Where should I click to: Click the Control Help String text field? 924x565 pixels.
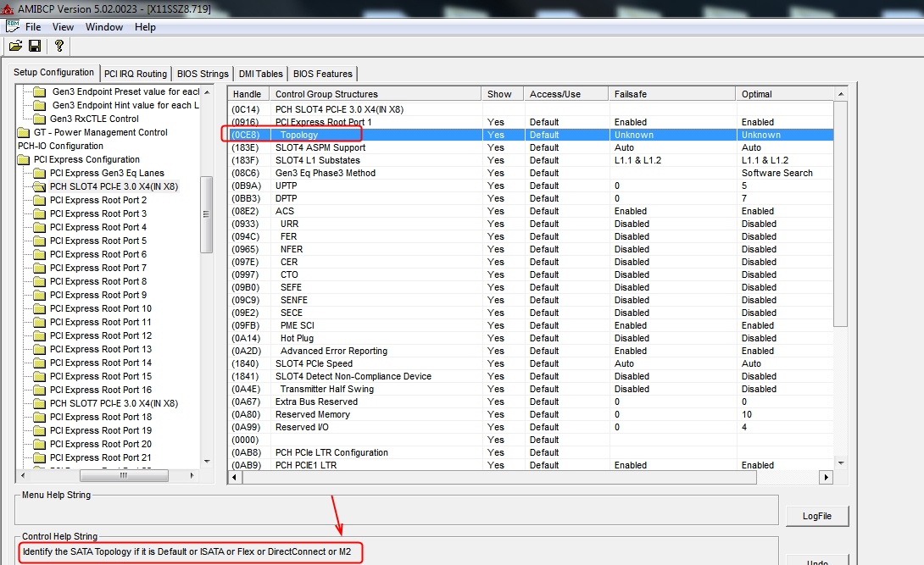(x=396, y=552)
